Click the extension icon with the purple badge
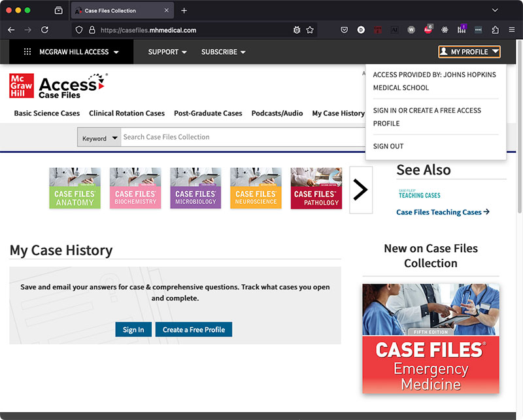523x420 pixels. point(462,29)
